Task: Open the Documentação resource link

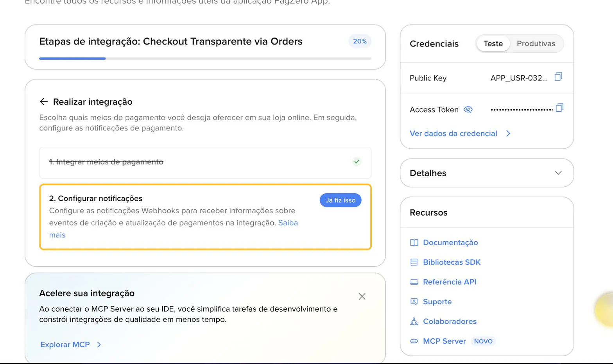Action: (x=450, y=243)
